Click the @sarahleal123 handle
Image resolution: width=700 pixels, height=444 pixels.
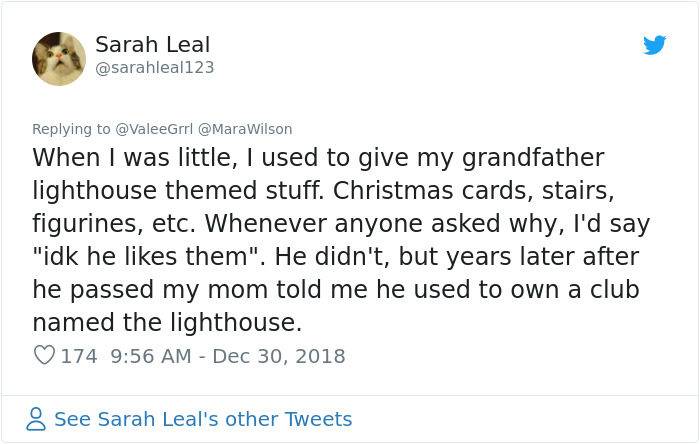(x=154, y=67)
